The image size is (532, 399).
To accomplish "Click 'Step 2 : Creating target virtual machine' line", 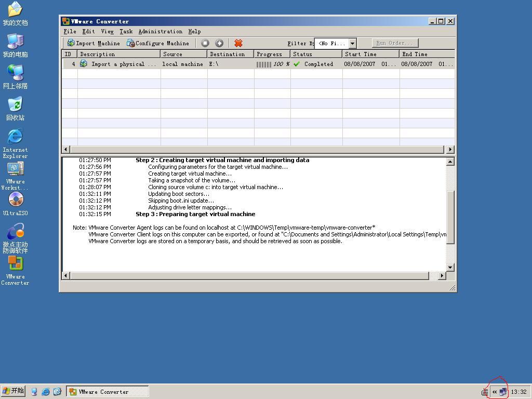I will coord(222,160).
